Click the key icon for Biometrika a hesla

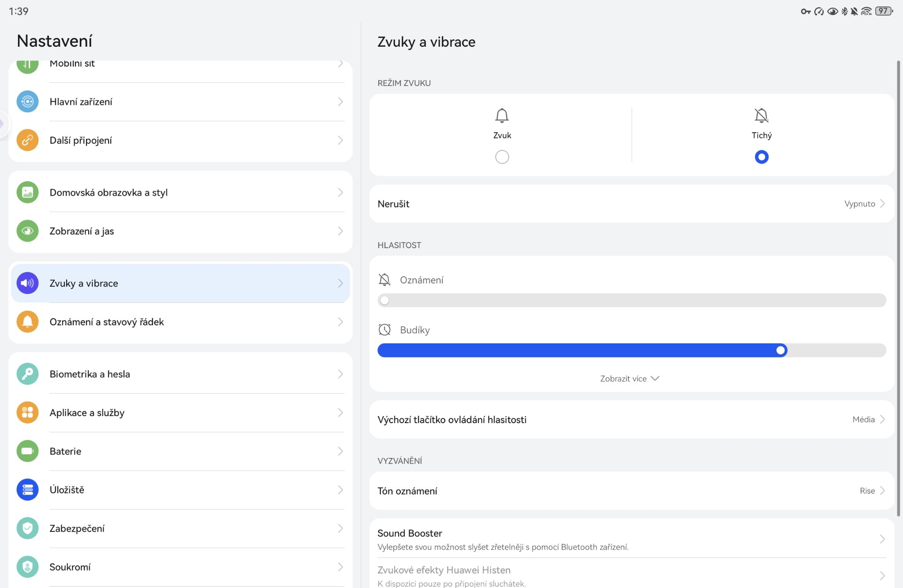[x=27, y=374]
